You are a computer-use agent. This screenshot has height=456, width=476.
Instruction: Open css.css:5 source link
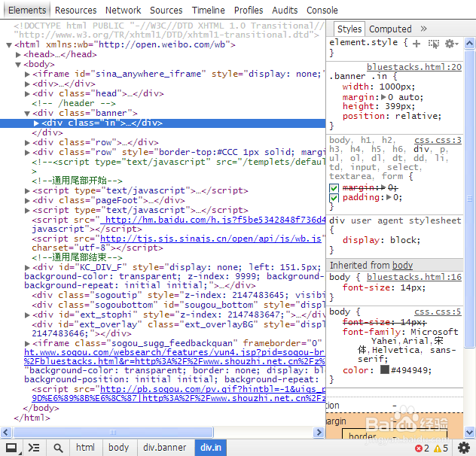pos(438,312)
